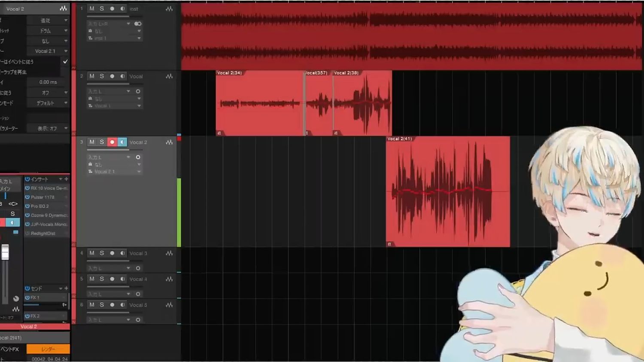Edit the 0.00 ms delay field
This screenshot has height=362, width=644.
pos(48,82)
